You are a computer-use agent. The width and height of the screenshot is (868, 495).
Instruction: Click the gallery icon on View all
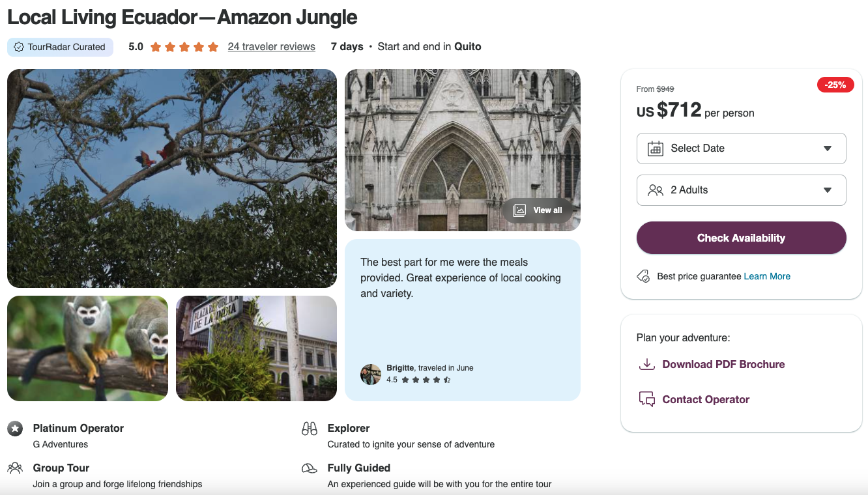[519, 210]
